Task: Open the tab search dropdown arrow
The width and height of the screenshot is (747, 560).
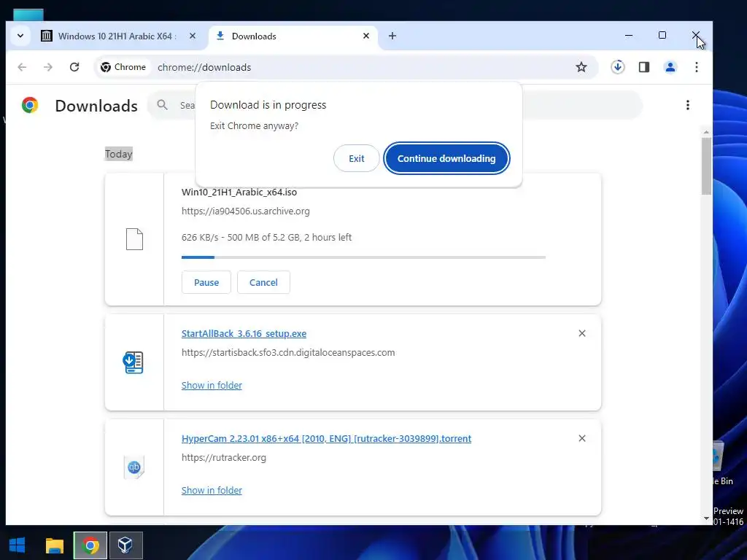Action: coord(20,36)
